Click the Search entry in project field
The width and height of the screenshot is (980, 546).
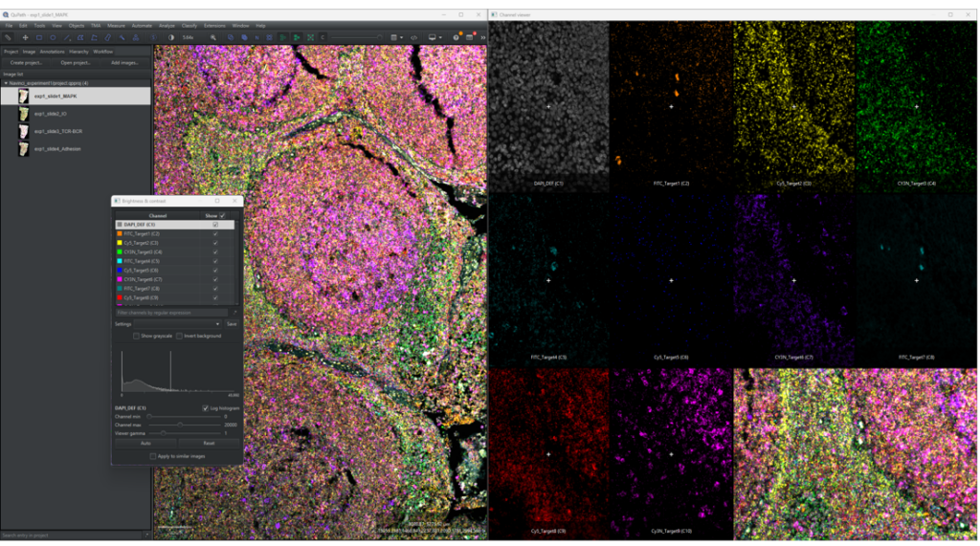pyautogui.click(x=72, y=535)
